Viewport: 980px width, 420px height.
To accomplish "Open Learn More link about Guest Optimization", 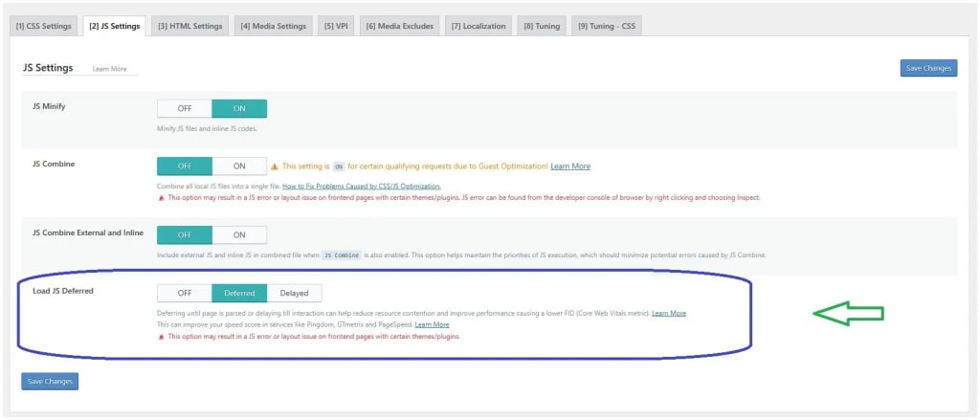I will click(x=570, y=166).
